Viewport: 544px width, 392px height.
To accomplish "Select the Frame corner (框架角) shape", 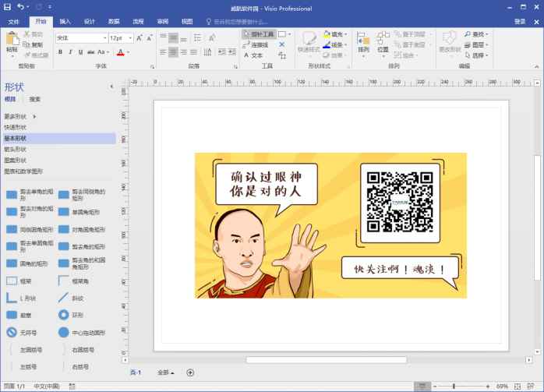I will tap(73, 281).
